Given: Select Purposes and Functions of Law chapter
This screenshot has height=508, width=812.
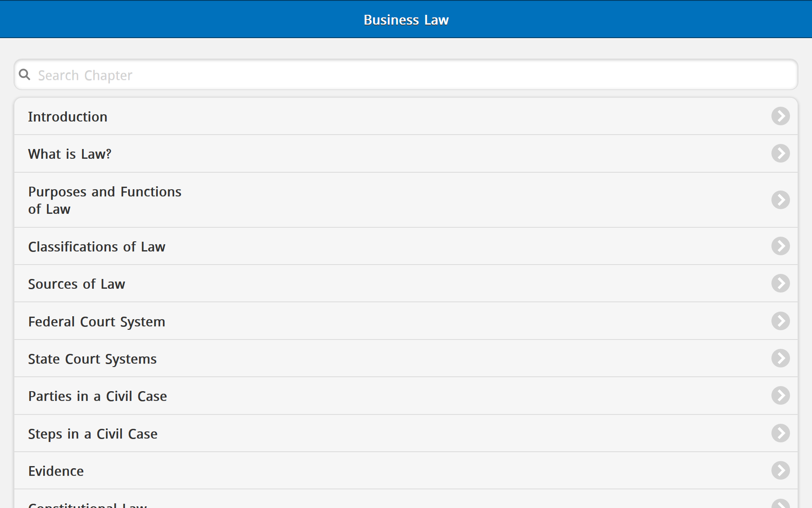Looking at the screenshot, I should click(x=104, y=200).
